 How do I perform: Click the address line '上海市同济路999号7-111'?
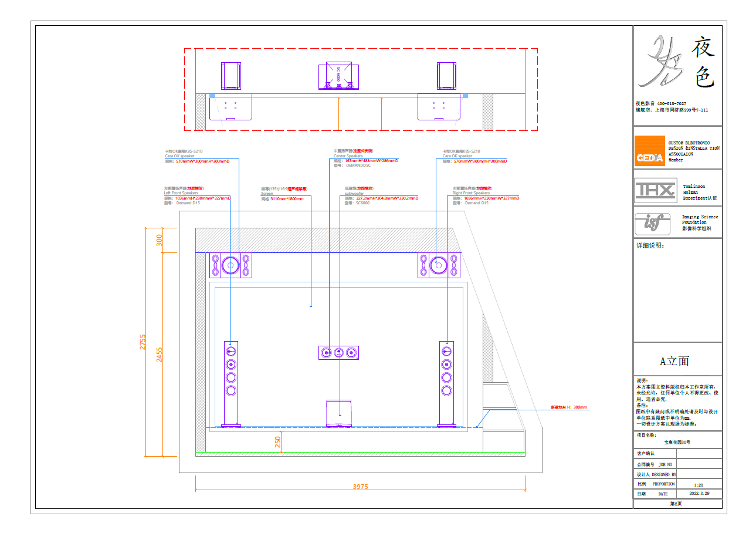(681, 110)
